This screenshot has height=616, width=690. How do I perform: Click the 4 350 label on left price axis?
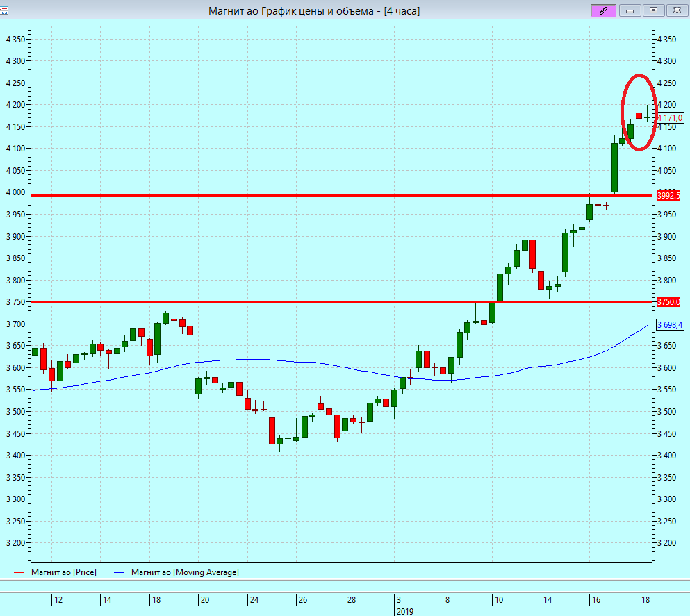click(15, 40)
